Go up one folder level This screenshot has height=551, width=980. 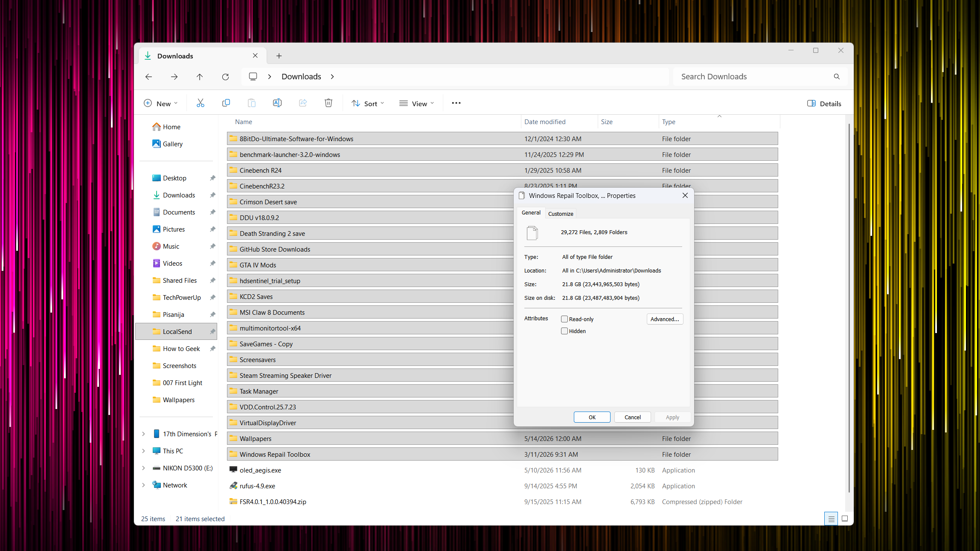(x=200, y=77)
